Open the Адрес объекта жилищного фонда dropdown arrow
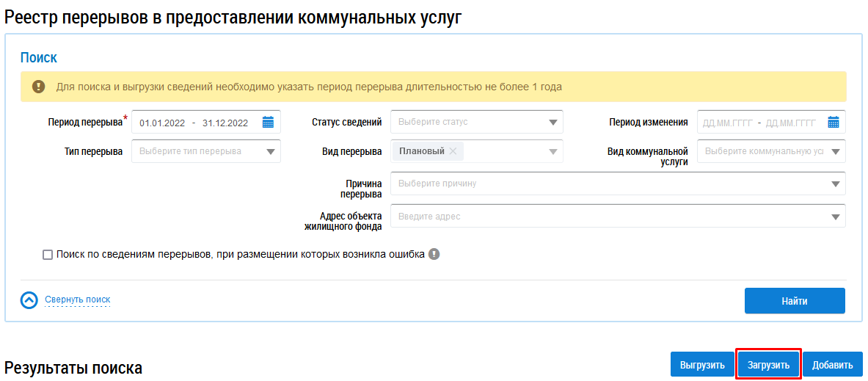The width and height of the screenshot is (868, 381). click(835, 217)
